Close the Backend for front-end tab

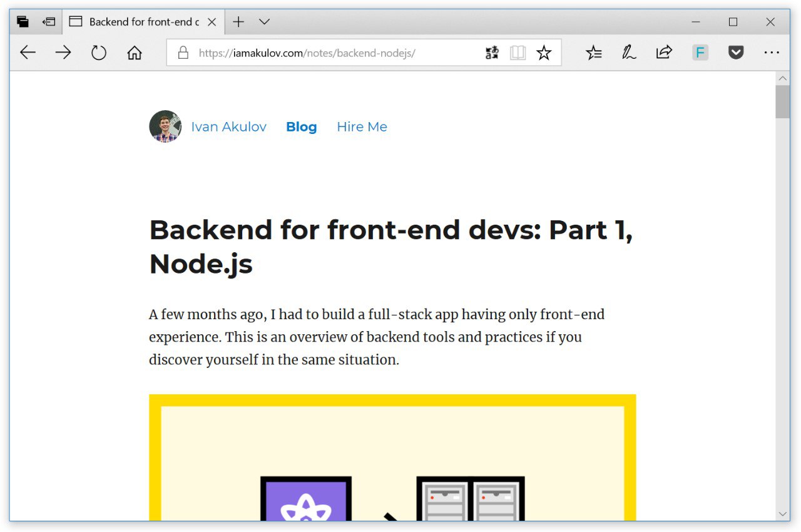212,22
